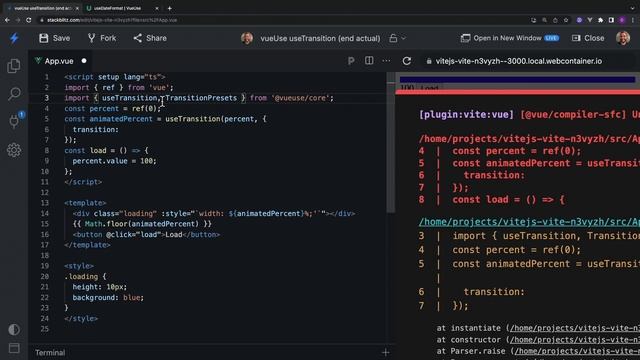Open the user avatar menu at top right

point(623,38)
